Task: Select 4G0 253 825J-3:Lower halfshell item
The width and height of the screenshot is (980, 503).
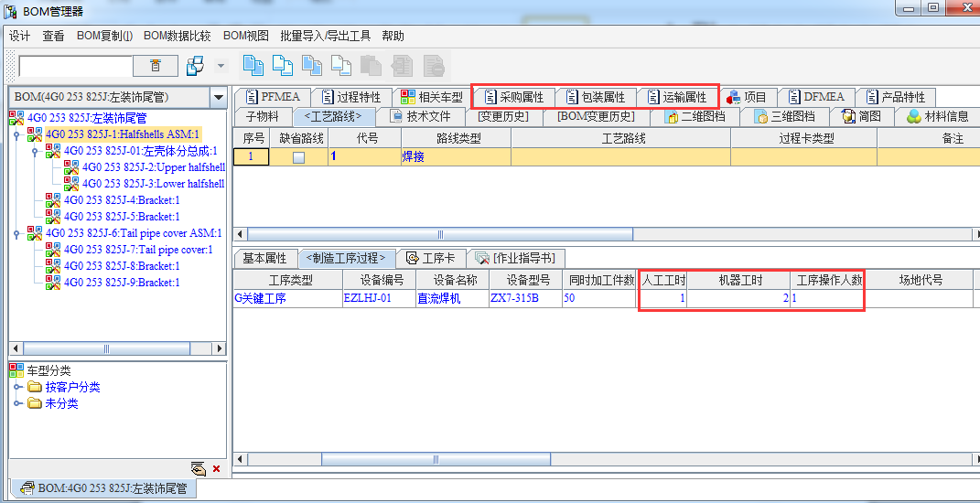Action: point(153,184)
